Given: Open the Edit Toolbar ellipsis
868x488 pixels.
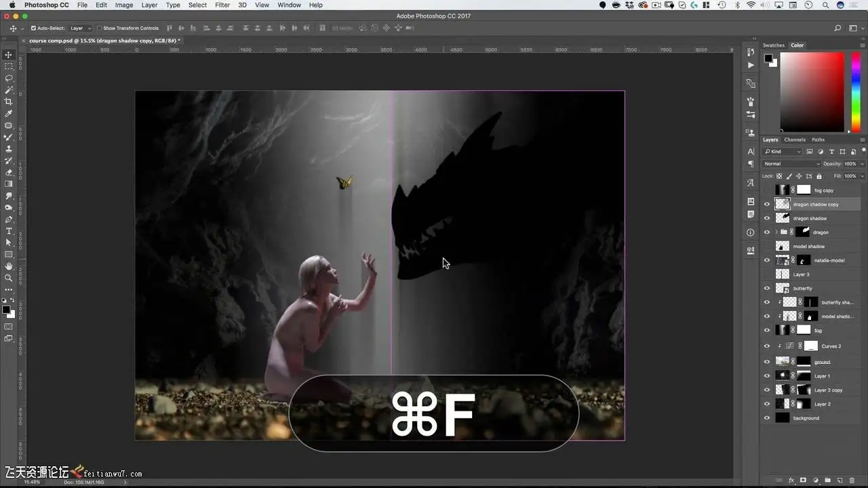Looking at the screenshot, I should pyautogui.click(x=9, y=289).
